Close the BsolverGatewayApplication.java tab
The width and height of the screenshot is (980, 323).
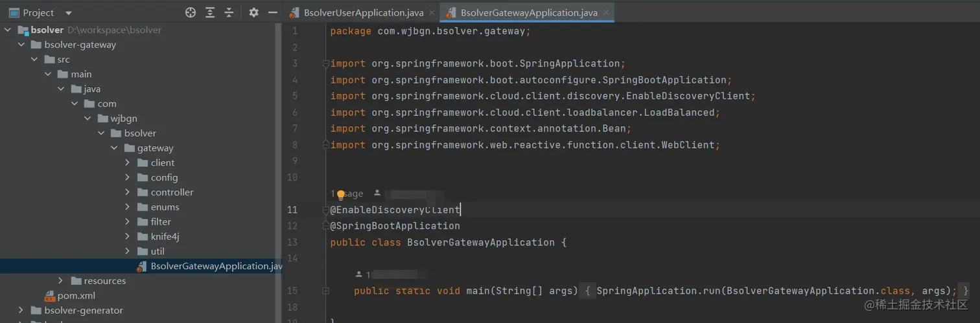tap(606, 12)
